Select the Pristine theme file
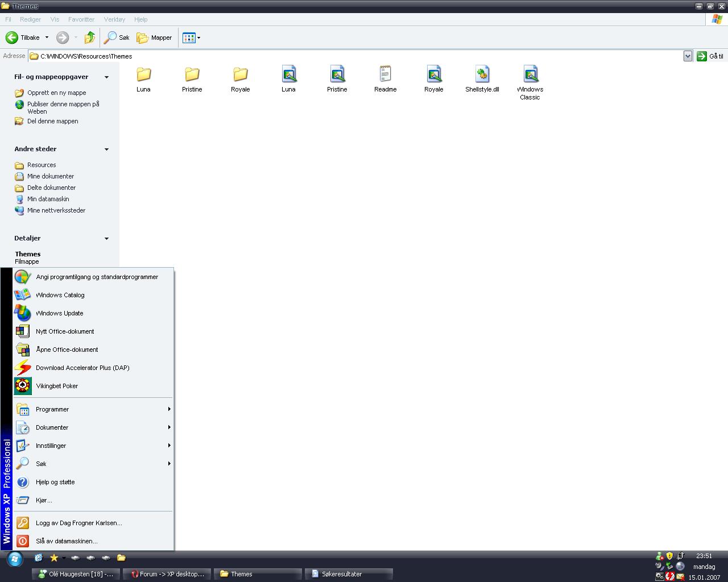Screen dimensions: 728x582 point(337,79)
